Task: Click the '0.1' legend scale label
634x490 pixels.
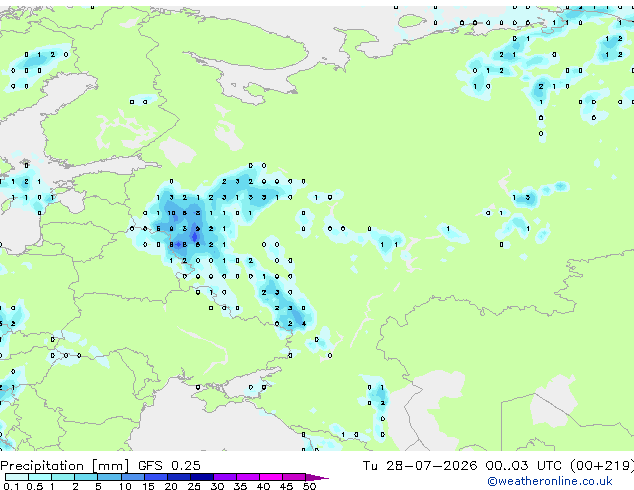Action: point(11,486)
